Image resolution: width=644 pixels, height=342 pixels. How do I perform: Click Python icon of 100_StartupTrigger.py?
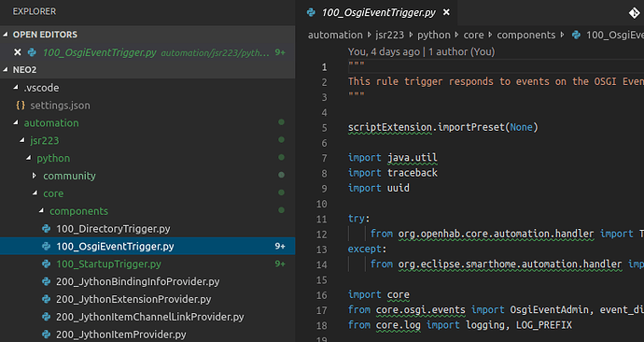pos(47,264)
